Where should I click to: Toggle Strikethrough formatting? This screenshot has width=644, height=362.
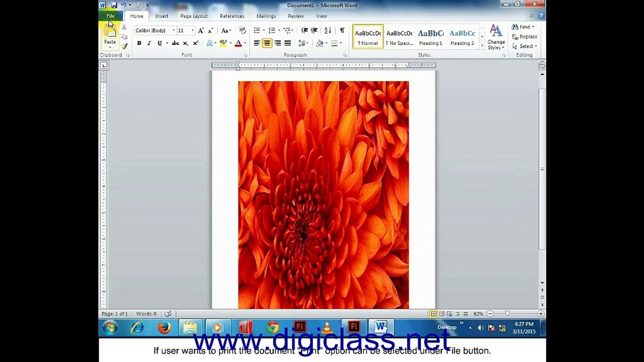175,43
